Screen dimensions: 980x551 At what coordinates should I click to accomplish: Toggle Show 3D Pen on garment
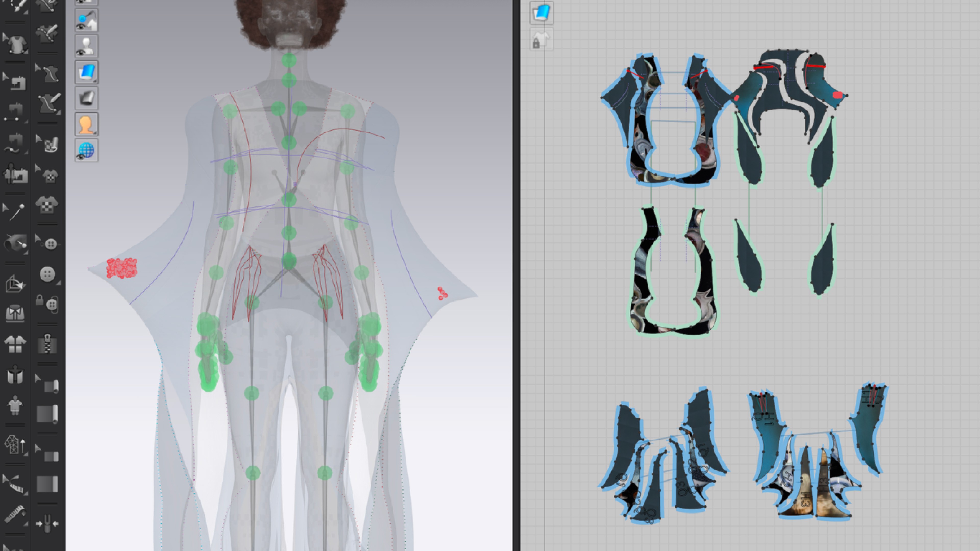(86, 20)
